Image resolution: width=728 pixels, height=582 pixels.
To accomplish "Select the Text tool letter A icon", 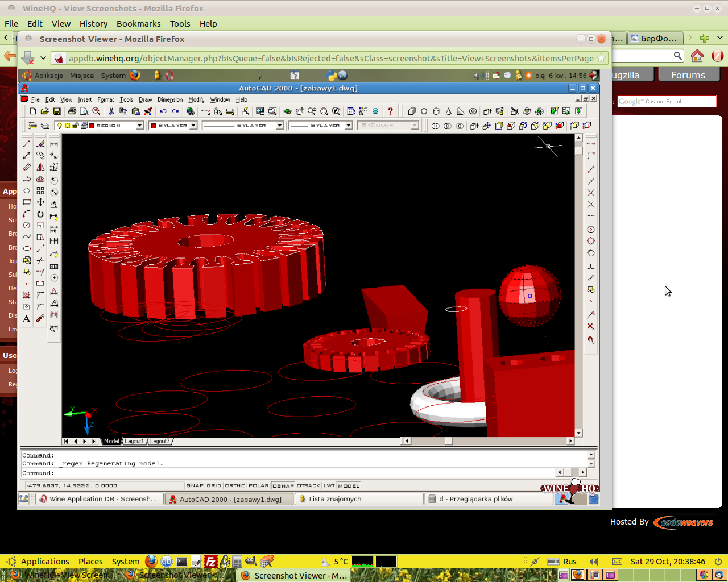I will [x=26, y=319].
